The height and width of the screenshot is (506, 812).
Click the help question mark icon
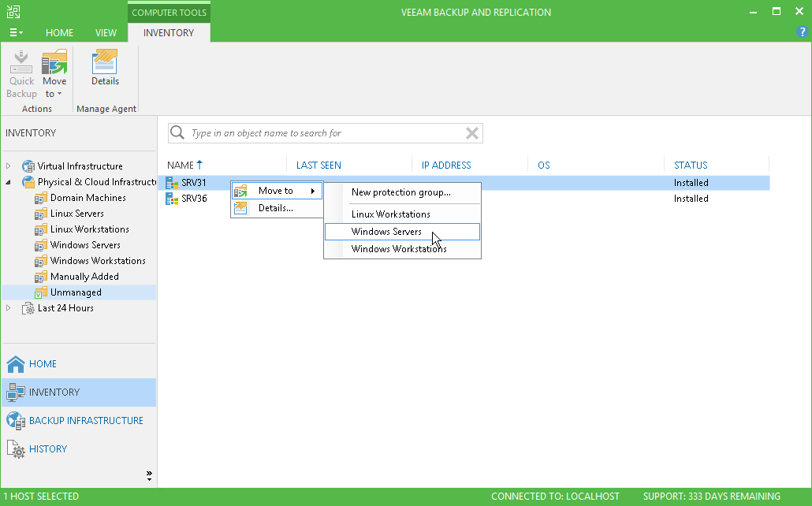pos(802,32)
